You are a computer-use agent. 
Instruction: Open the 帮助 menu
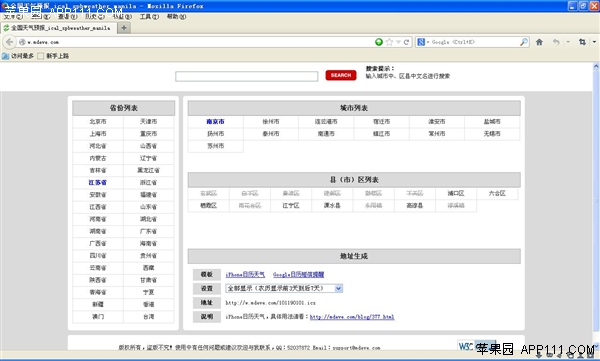pyautogui.click(x=176, y=16)
